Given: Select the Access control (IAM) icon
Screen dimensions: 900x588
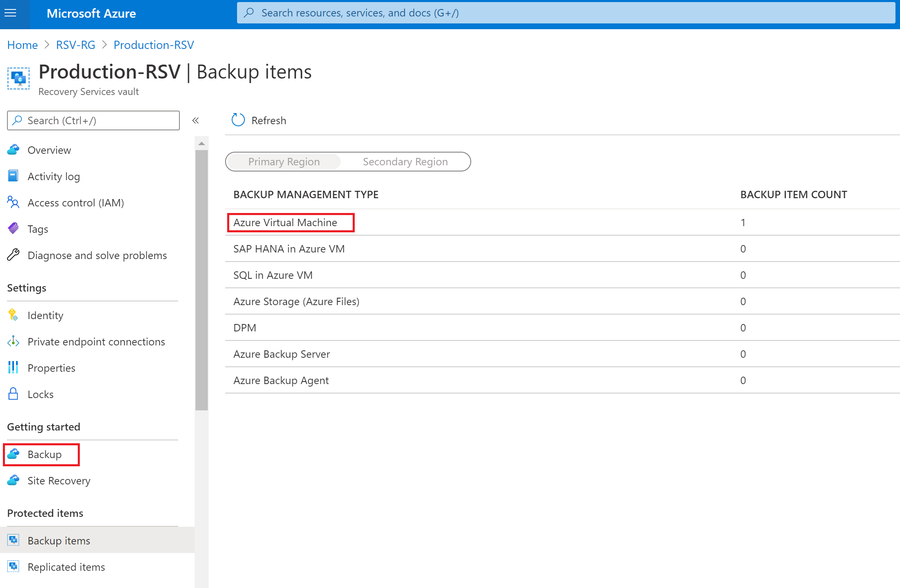Looking at the screenshot, I should coord(13,202).
